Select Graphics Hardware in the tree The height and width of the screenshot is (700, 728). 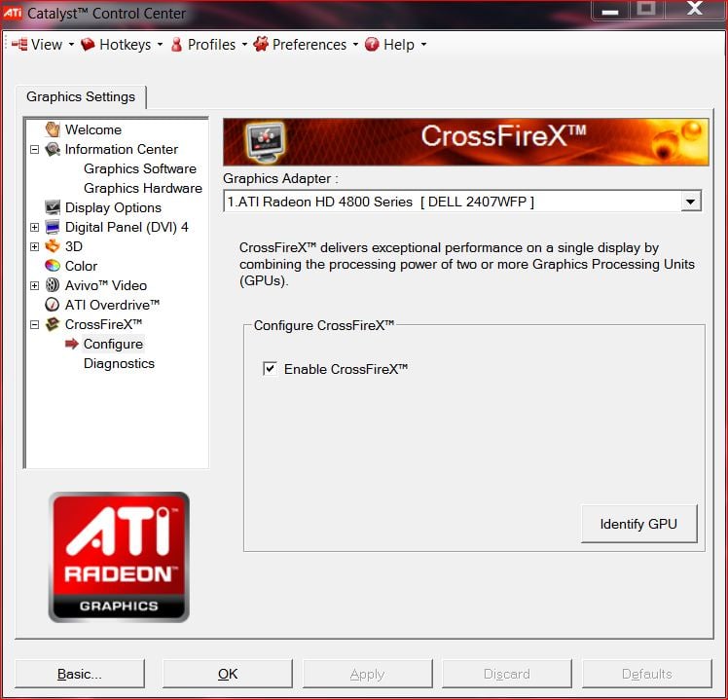[143, 188]
